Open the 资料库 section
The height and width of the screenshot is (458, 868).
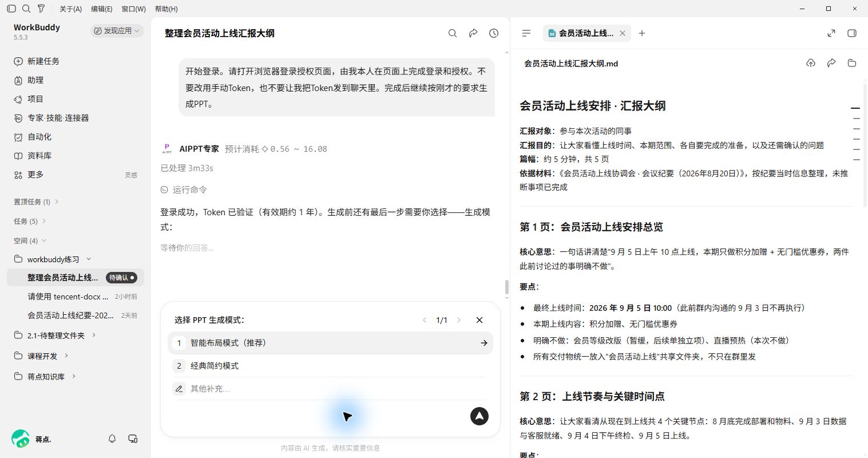(x=76, y=156)
